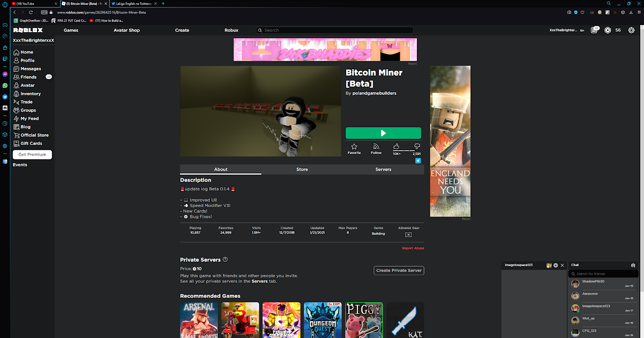Viewport: 644px width, 338px height.
Task: Open Opera snapshot camera icon
Action: pos(569,12)
